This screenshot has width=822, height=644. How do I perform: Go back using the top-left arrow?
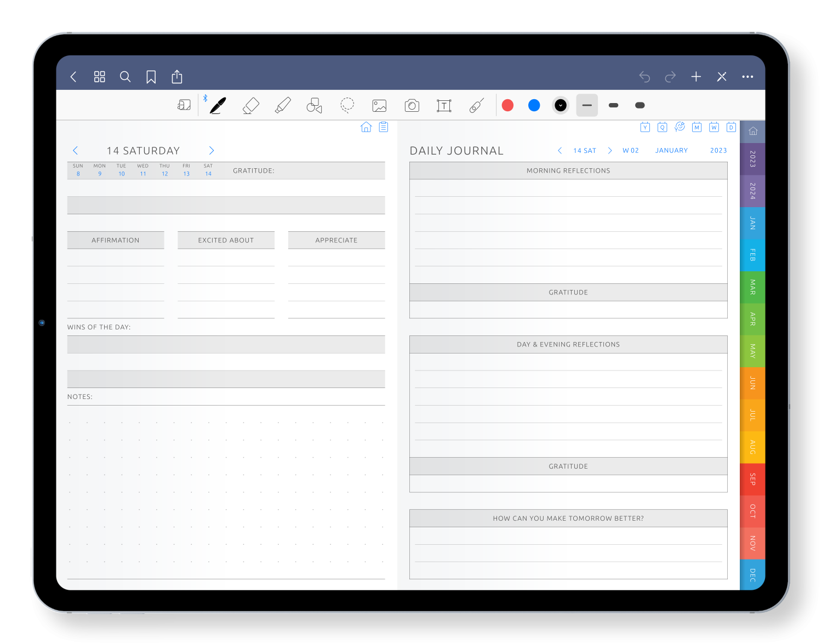(x=73, y=77)
